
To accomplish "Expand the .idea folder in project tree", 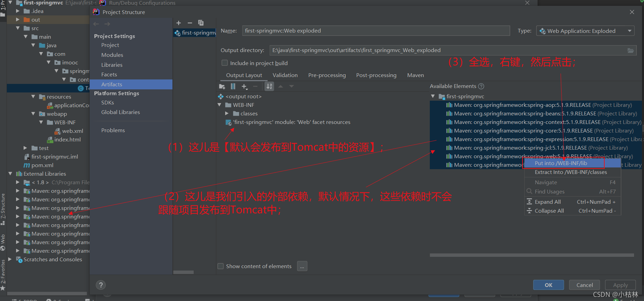I will click(18, 11).
